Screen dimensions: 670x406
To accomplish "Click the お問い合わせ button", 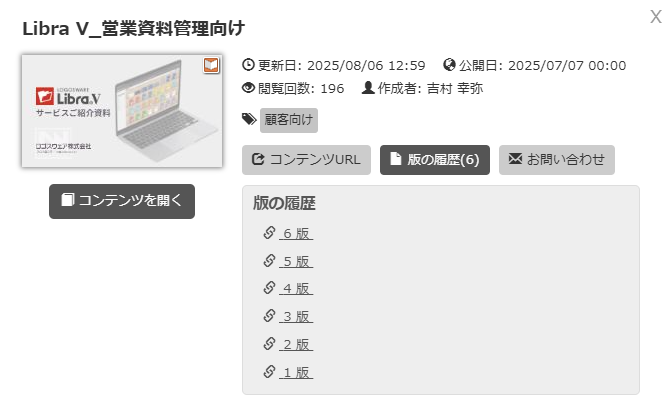I will pos(557,160).
